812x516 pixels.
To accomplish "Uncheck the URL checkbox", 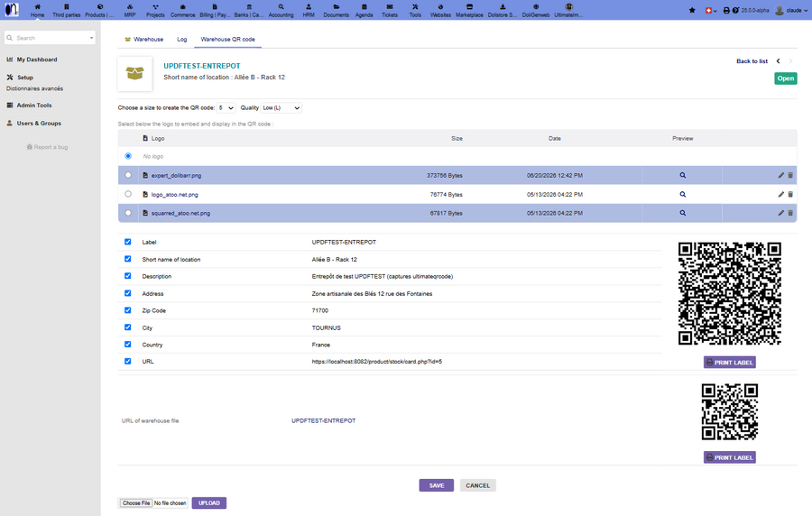I will tap(128, 361).
